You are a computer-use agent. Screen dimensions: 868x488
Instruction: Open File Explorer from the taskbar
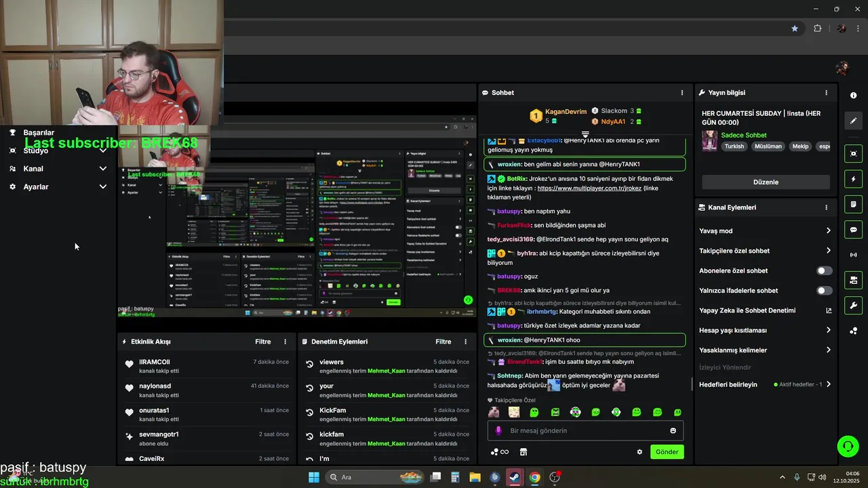pos(475,477)
